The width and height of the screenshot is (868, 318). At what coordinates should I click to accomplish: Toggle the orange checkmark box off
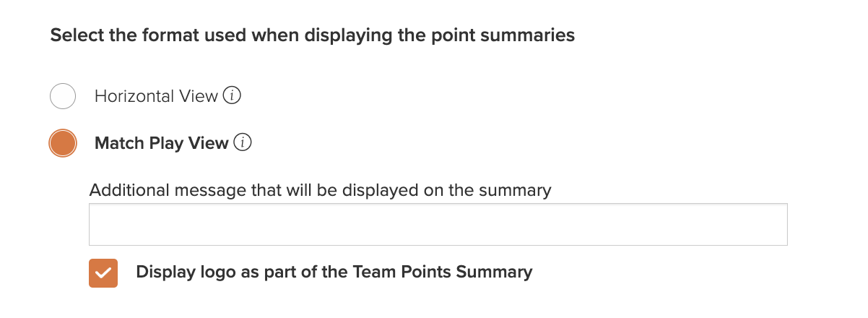103,273
